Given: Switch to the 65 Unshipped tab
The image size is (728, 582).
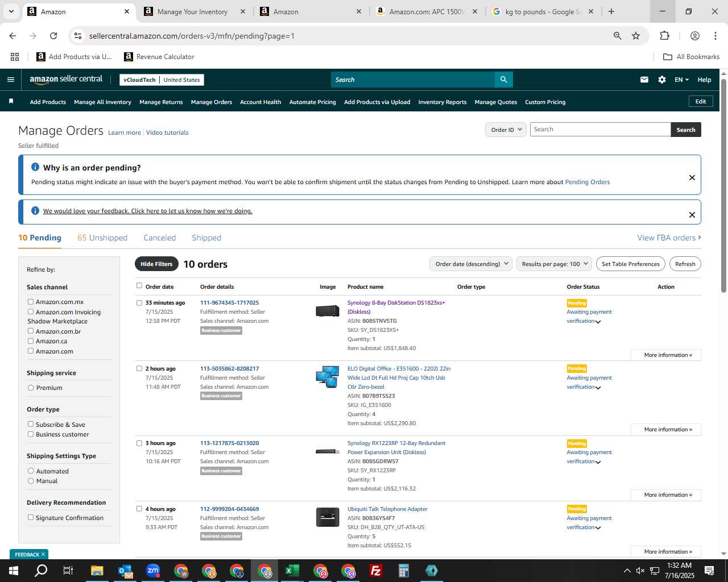Looking at the screenshot, I should pyautogui.click(x=102, y=238).
